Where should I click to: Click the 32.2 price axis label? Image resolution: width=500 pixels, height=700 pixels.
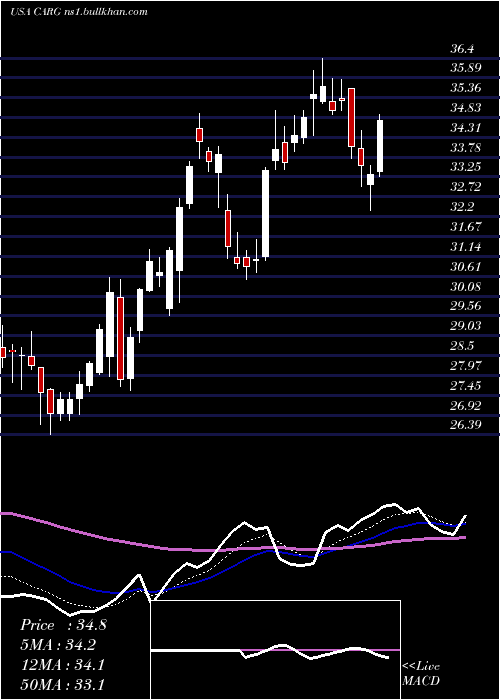coord(462,207)
